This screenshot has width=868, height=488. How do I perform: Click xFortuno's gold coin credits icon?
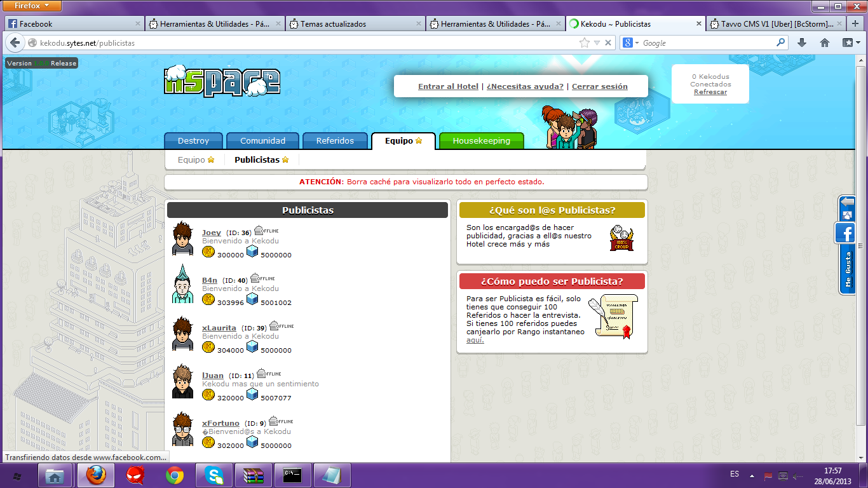[208, 442]
